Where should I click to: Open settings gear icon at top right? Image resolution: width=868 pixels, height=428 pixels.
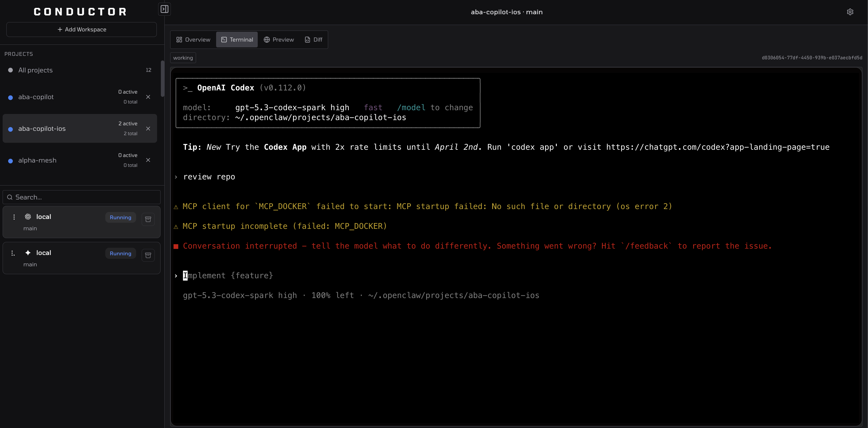coord(850,12)
